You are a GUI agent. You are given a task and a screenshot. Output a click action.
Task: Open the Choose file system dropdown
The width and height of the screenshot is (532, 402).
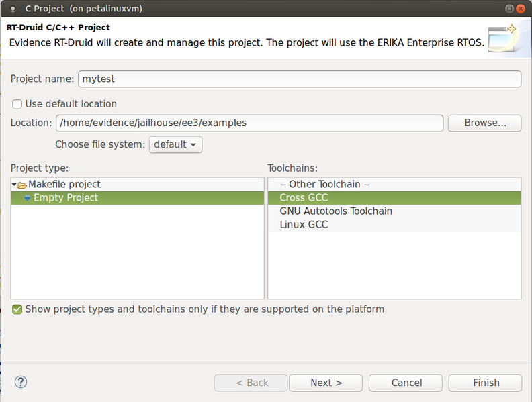click(176, 145)
